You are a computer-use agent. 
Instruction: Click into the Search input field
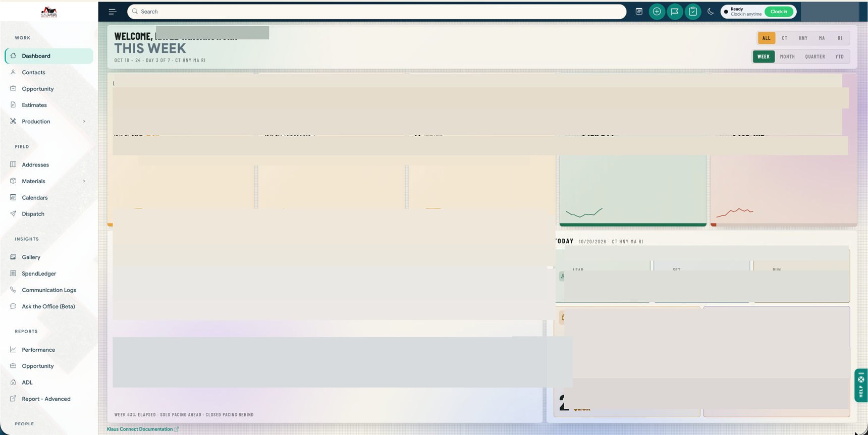pyautogui.click(x=376, y=12)
